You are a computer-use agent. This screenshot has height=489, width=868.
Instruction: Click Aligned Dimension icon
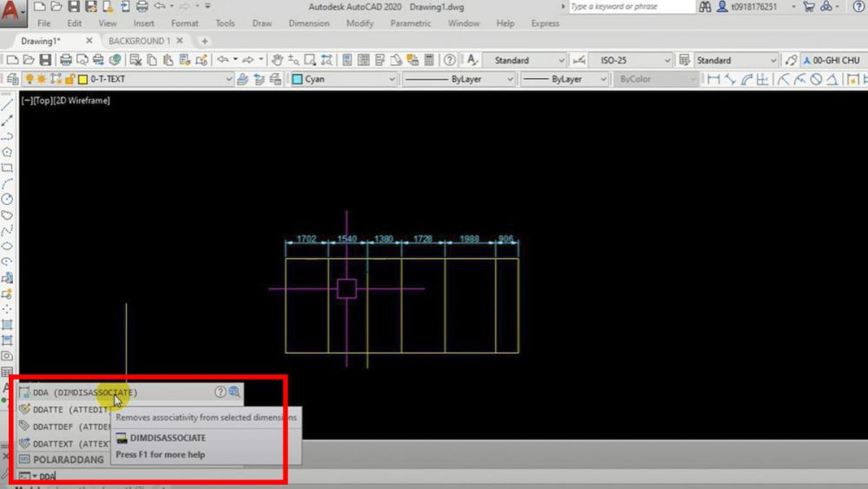(730, 79)
